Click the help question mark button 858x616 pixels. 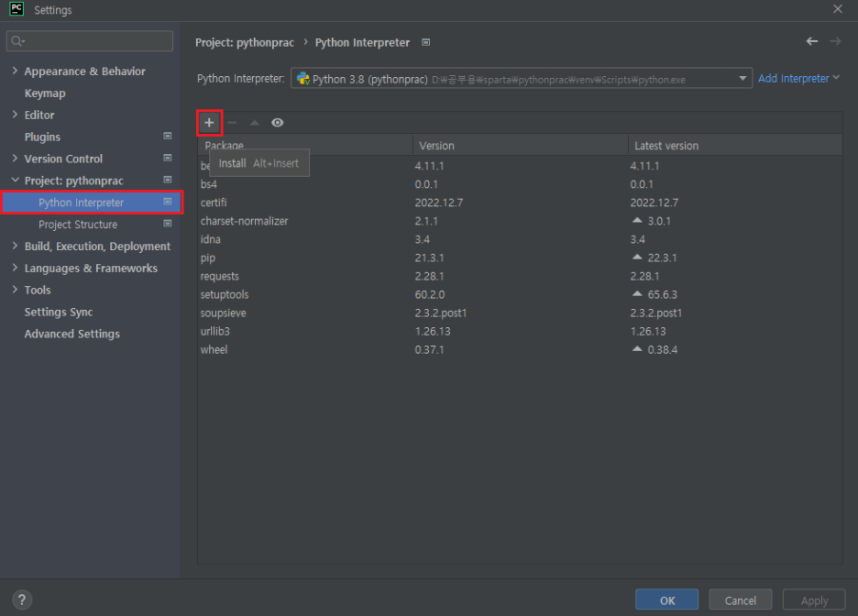click(x=22, y=599)
